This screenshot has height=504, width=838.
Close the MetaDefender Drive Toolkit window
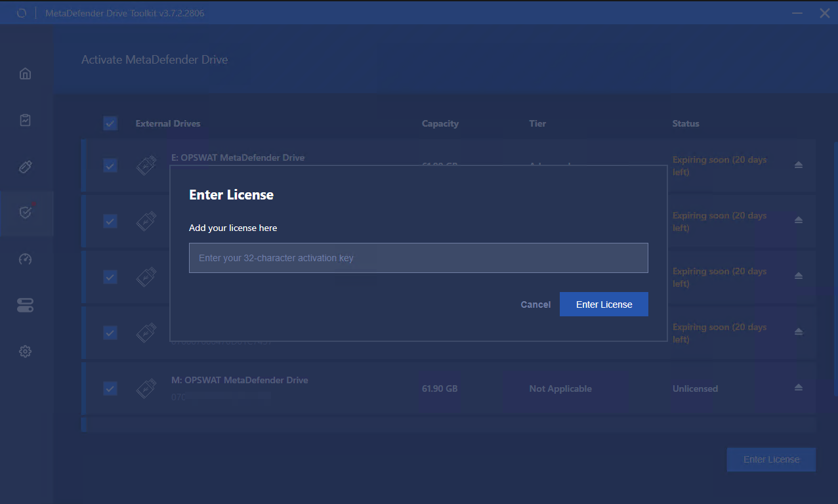pyautogui.click(x=825, y=13)
